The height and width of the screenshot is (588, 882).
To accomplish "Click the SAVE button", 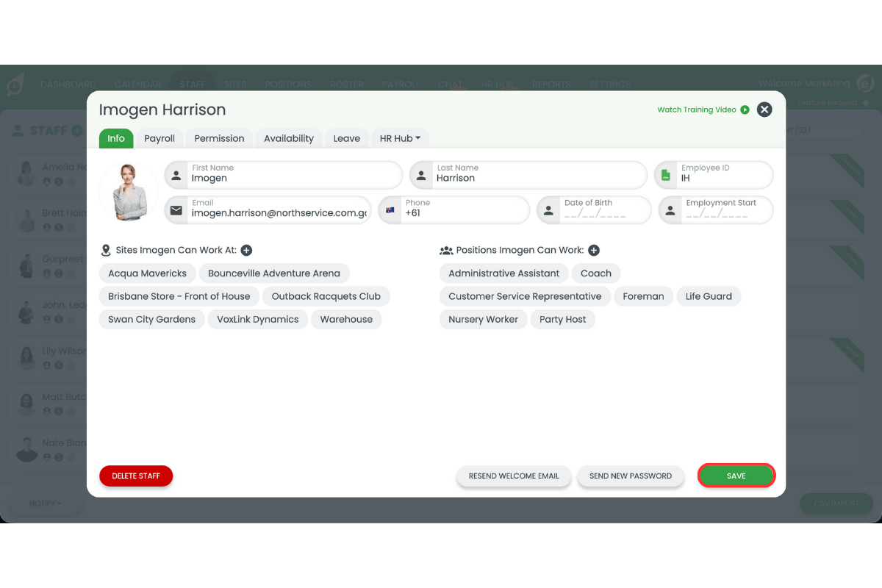I will pyautogui.click(x=736, y=476).
